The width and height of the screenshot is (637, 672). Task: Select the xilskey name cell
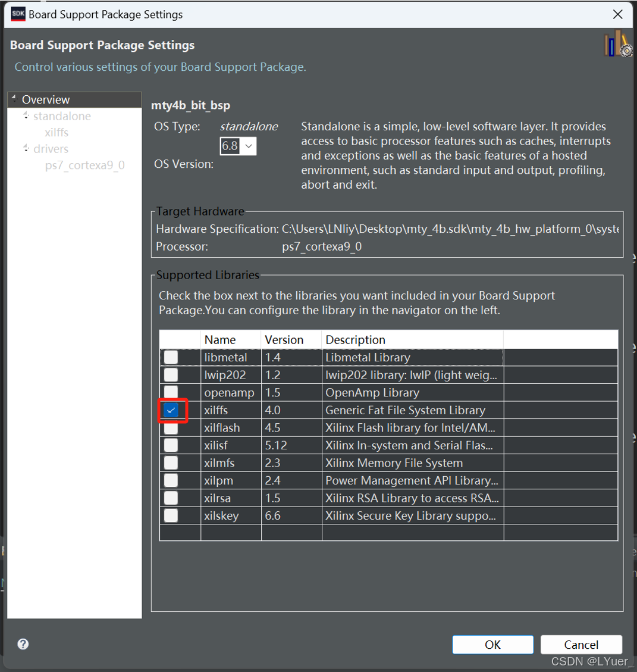coord(230,515)
